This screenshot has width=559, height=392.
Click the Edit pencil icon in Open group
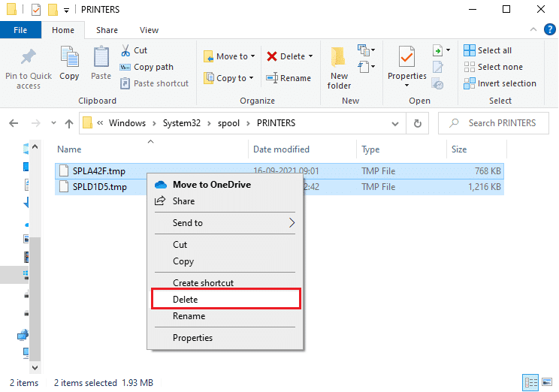tap(437, 67)
